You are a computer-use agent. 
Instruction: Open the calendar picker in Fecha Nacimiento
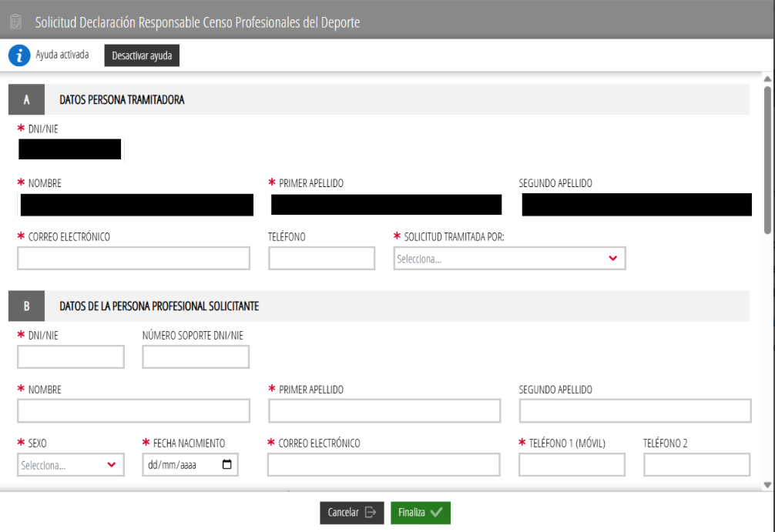point(226,465)
